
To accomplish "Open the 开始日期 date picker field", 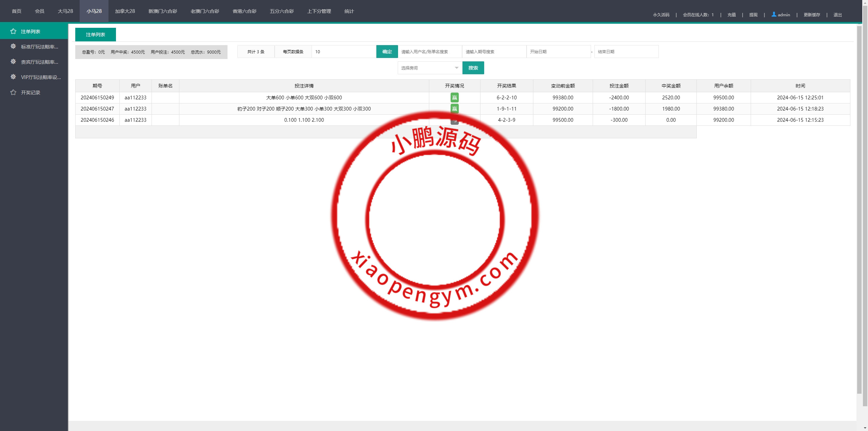I will pos(558,52).
